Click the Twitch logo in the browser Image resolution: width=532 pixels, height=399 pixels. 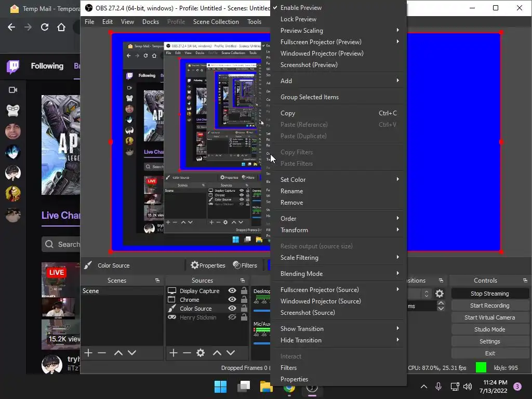pos(13,66)
